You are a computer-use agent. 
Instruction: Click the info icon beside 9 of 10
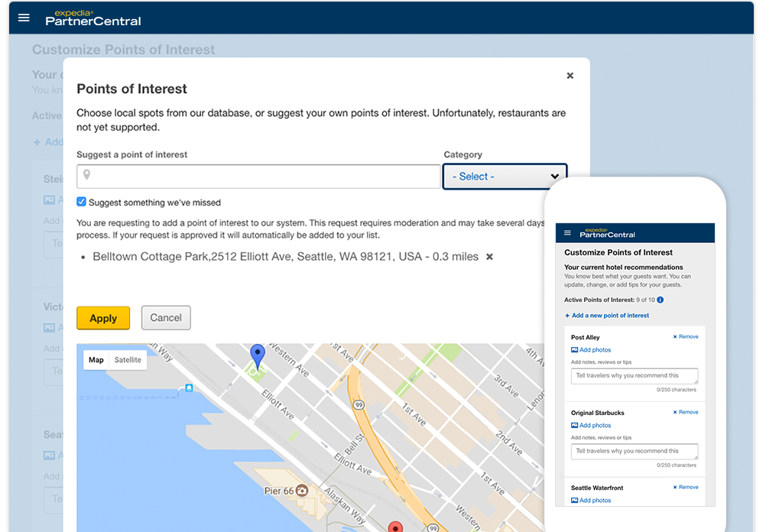click(661, 300)
